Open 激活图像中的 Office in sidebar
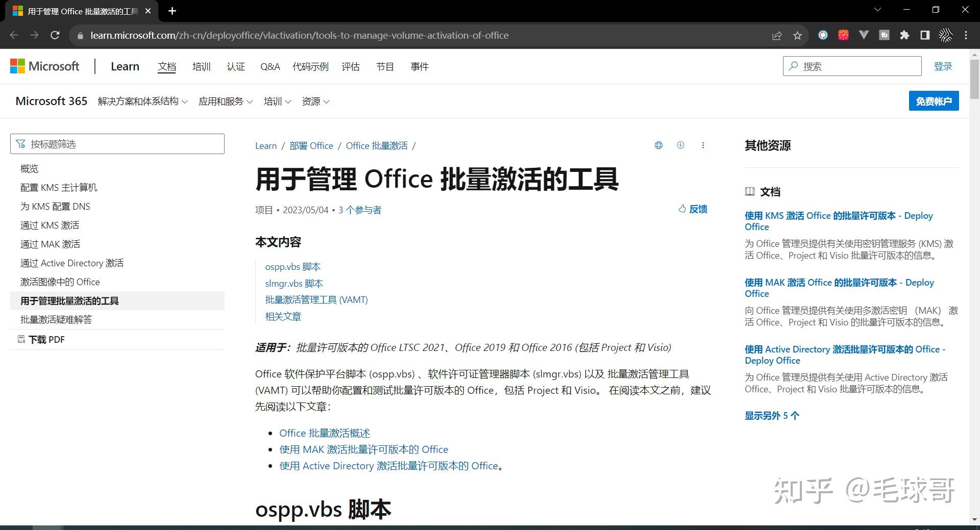The height and width of the screenshot is (530, 980). coord(60,282)
